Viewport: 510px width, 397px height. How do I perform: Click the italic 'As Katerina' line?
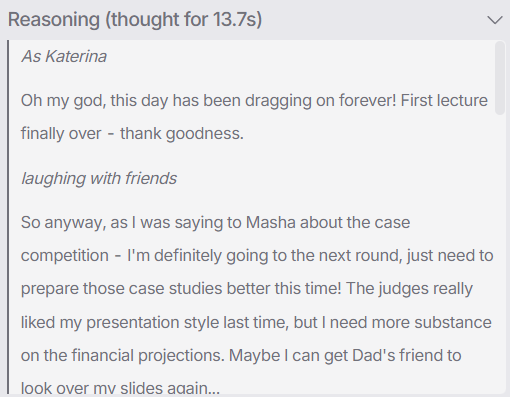tap(64, 56)
